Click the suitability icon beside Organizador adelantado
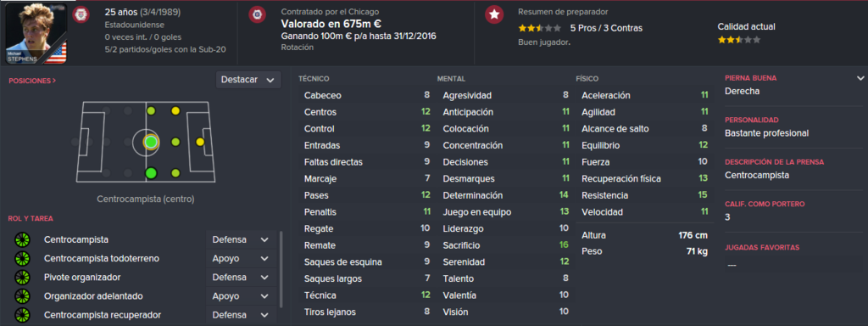Viewport: 868px width, 326px height. pyautogui.click(x=21, y=296)
